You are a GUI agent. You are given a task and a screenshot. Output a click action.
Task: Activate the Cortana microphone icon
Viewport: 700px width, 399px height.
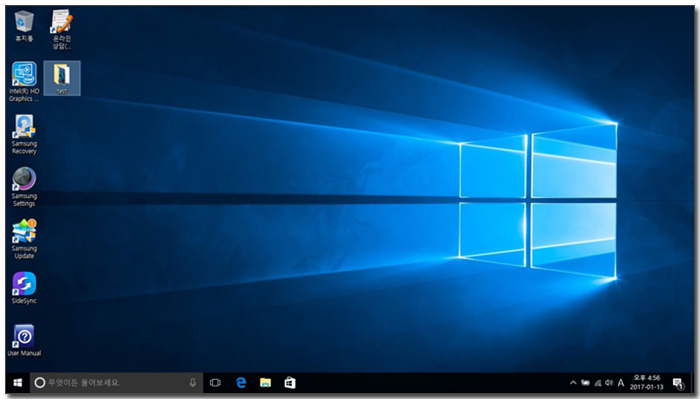pyautogui.click(x=192, y=382)
